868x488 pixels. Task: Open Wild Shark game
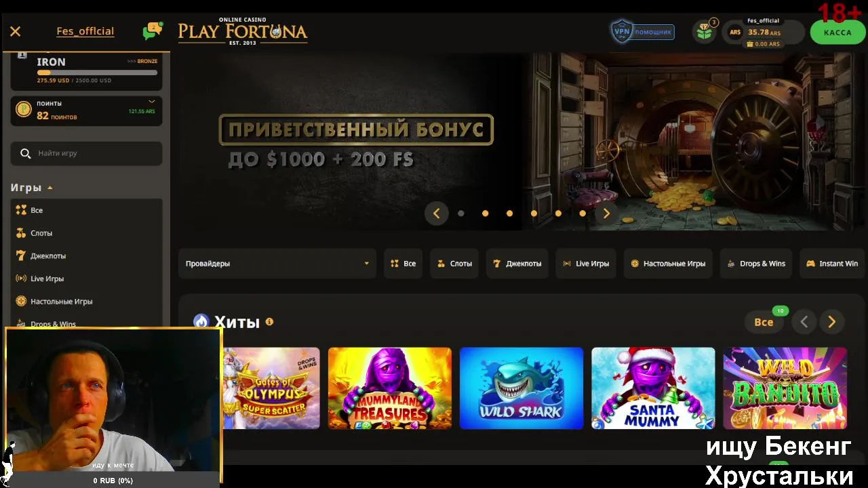521,388
